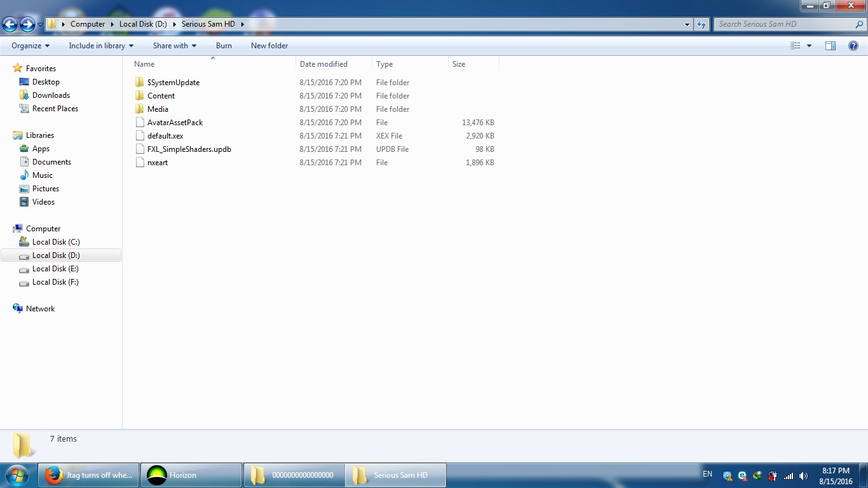Click the Windows Start orb
Viewport: 868px width, 488px height.
[17, 475]
